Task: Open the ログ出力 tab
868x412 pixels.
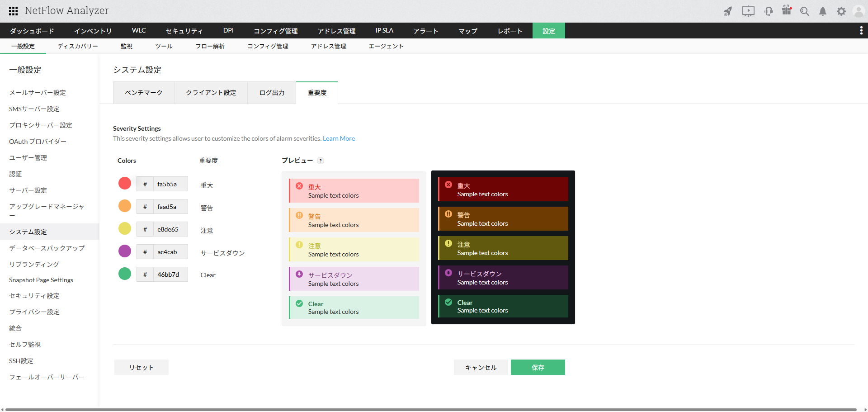Action: click(x=272, y=93)
